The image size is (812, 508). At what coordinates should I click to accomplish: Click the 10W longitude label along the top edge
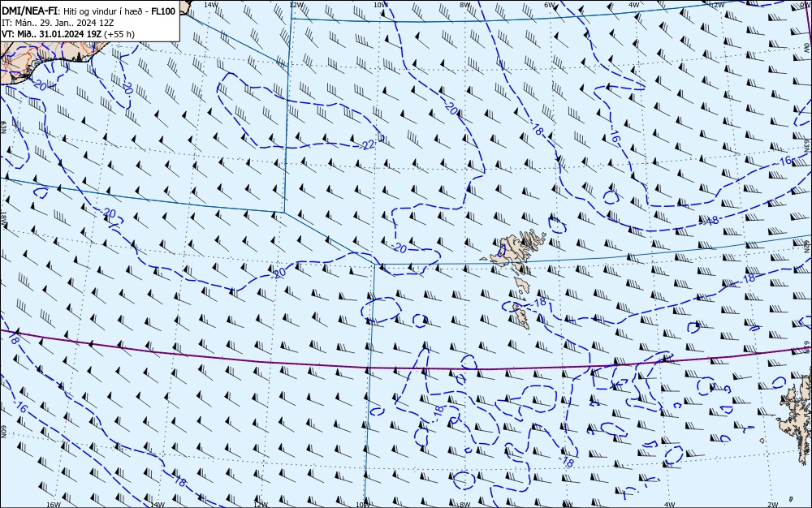coord(380,4)
